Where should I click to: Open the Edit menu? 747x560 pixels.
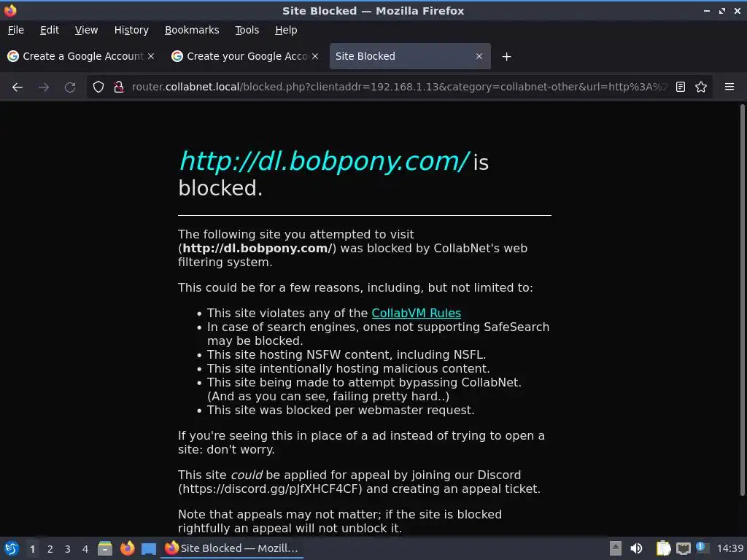click(x=50, y=30)
